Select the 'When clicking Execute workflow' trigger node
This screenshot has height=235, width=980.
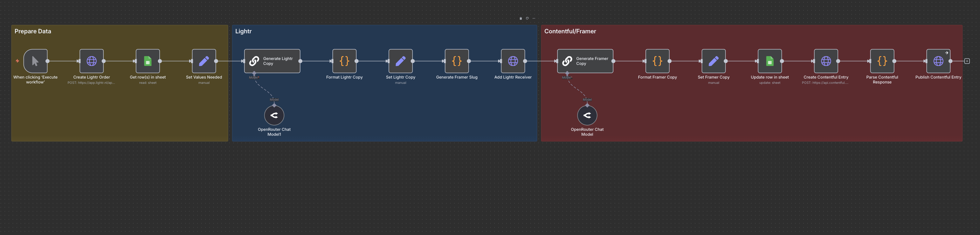pyautogui.click(x=35, y=61)
